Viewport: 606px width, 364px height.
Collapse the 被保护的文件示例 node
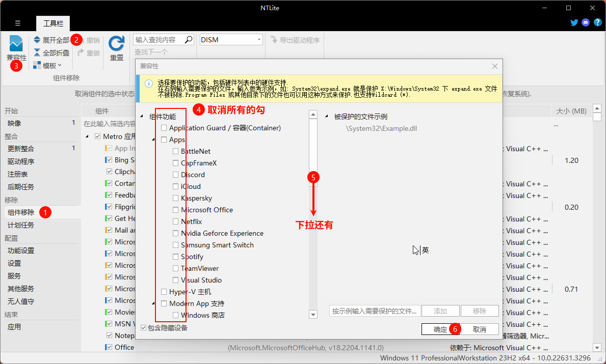pos(327,116)
